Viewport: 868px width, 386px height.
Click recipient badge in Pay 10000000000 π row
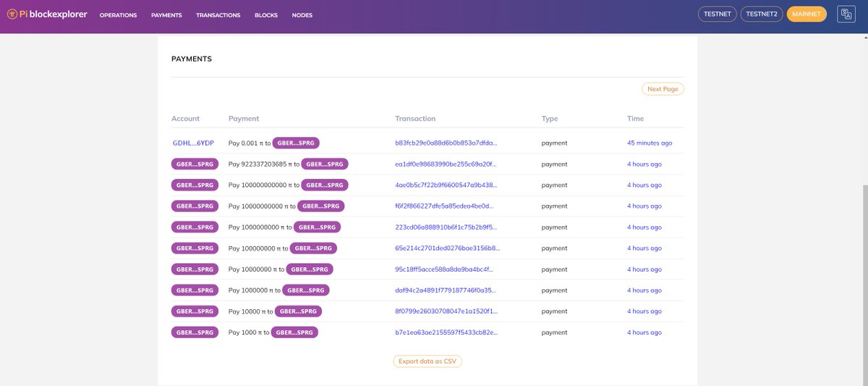[321, 206]
